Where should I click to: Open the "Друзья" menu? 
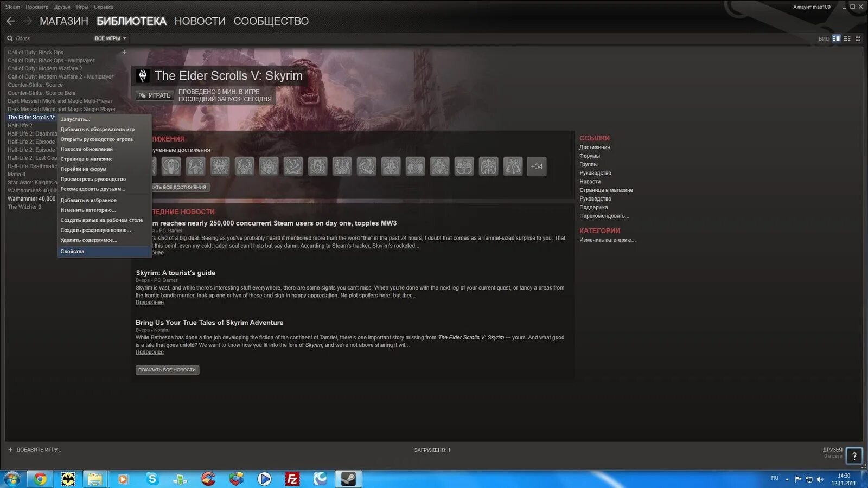point(62,7)
